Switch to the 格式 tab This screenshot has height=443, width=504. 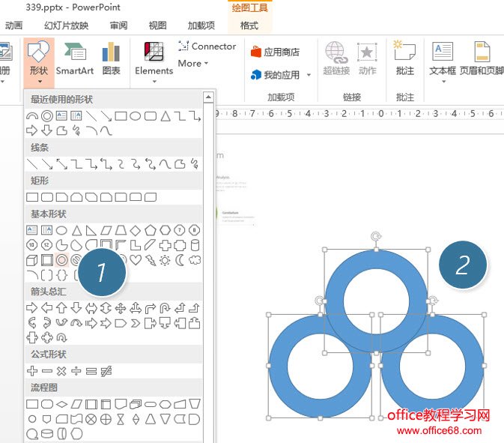point(249,25)
